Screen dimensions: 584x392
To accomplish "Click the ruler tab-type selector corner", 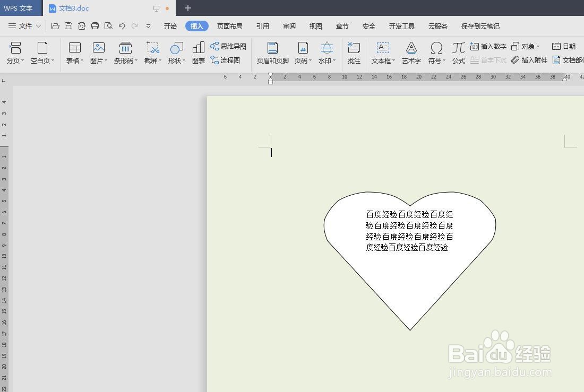I will point(4,80).
